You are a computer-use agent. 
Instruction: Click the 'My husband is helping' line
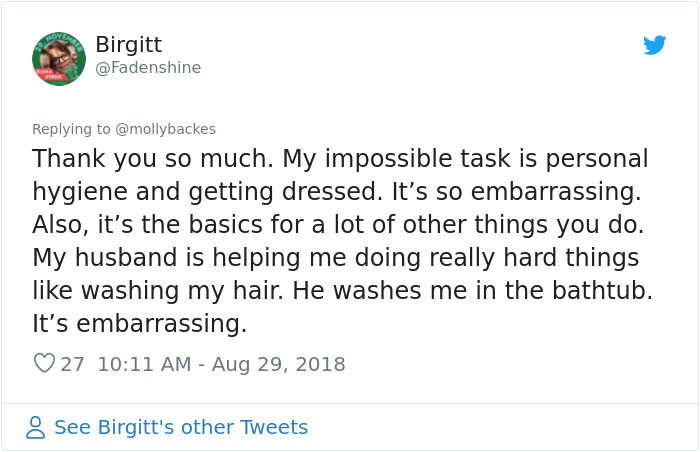pyautogui.click(x=336, y=258)
